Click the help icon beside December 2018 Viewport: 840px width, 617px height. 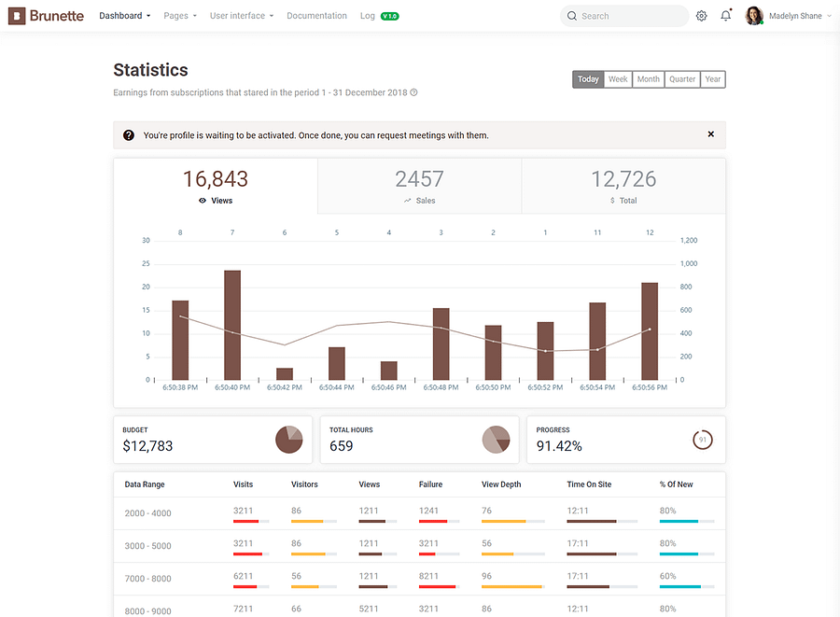(x=413, y=92)
